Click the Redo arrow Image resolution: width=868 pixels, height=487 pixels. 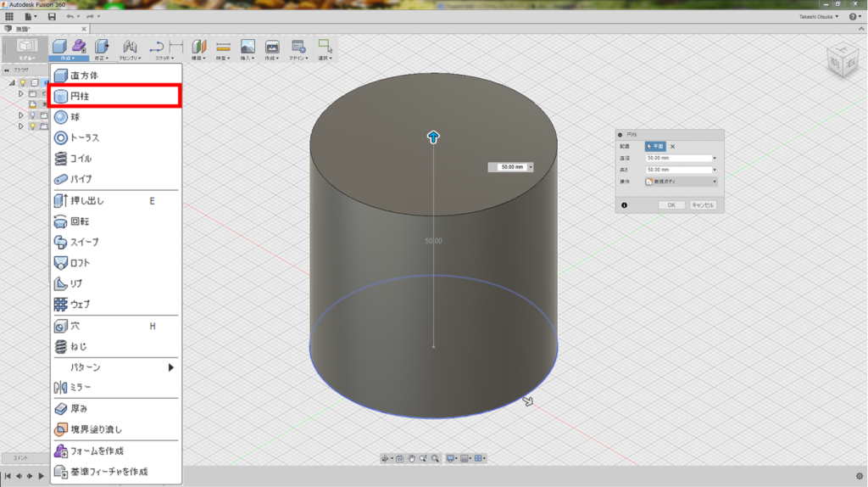(x=90, y=17)
